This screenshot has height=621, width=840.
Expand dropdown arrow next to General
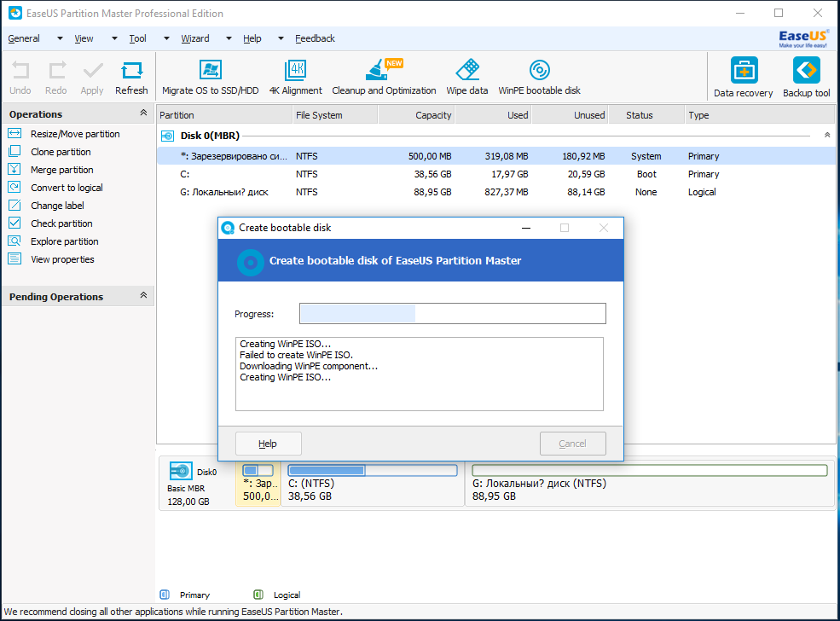[60, 38]
